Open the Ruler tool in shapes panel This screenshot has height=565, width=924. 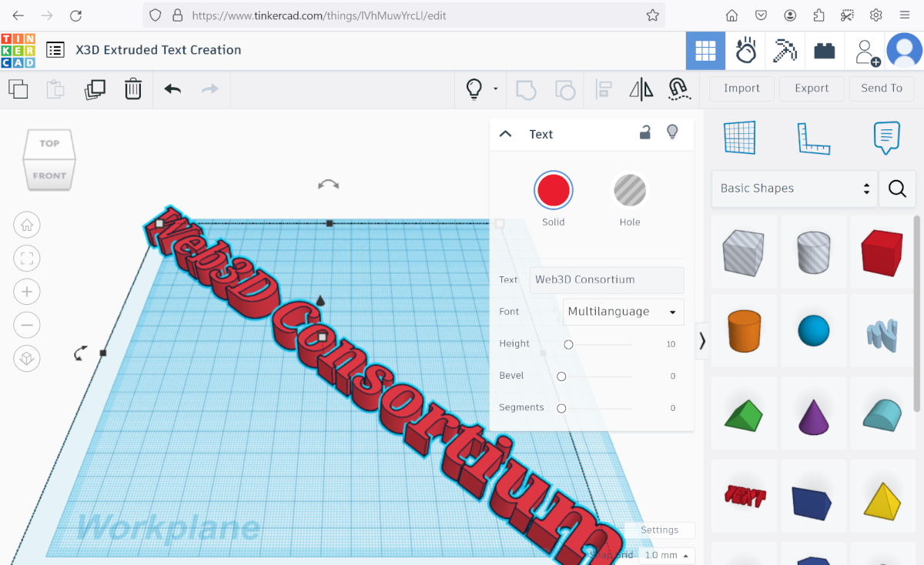tap(813, 139)
